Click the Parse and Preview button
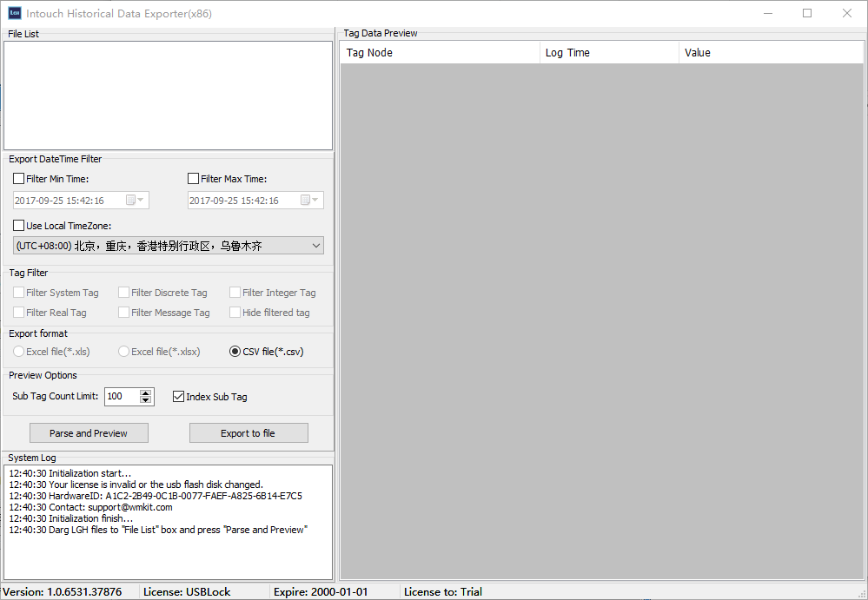This screenshot has height=600, width=868. pos(89,433)
